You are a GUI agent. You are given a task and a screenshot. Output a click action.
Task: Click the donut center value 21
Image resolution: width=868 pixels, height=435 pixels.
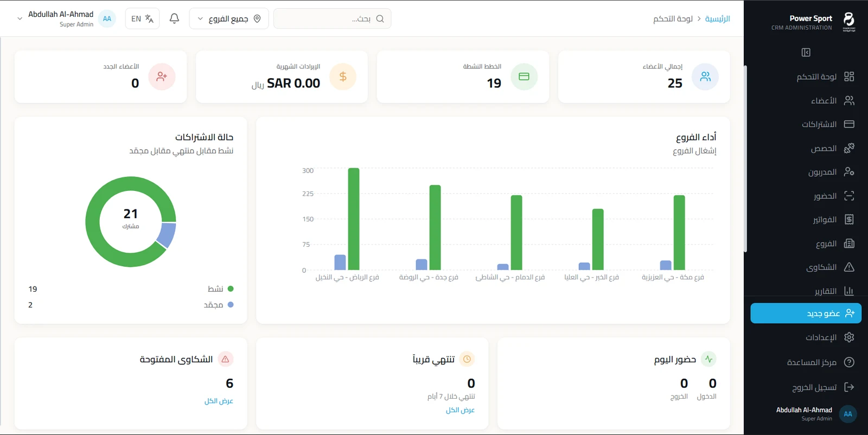(x=131, y=214)
